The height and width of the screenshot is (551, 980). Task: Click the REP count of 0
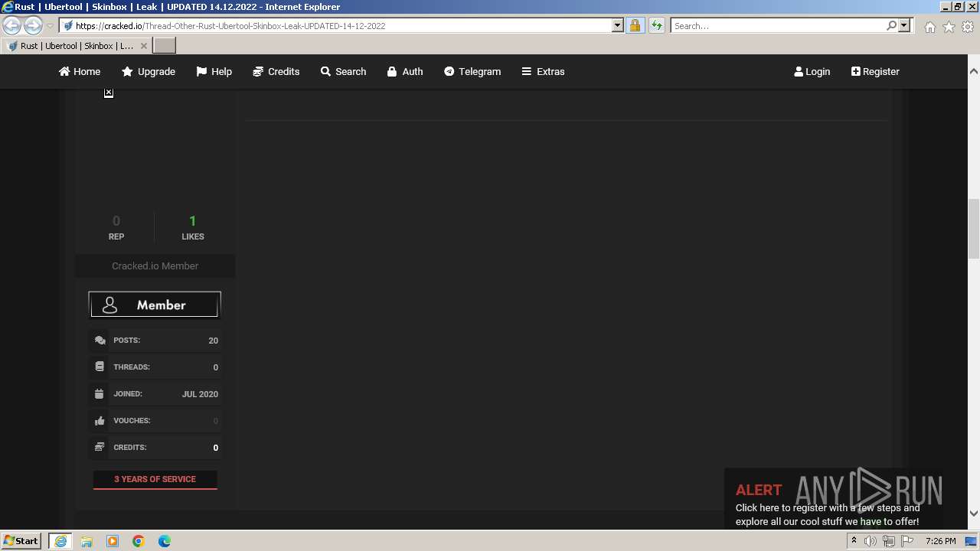coord(116,221)
